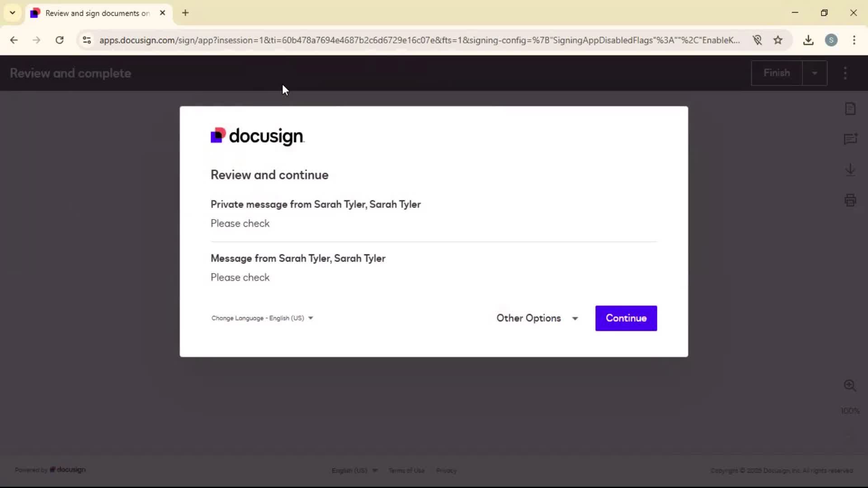Open the browser downloads panel

coord(808,40)
